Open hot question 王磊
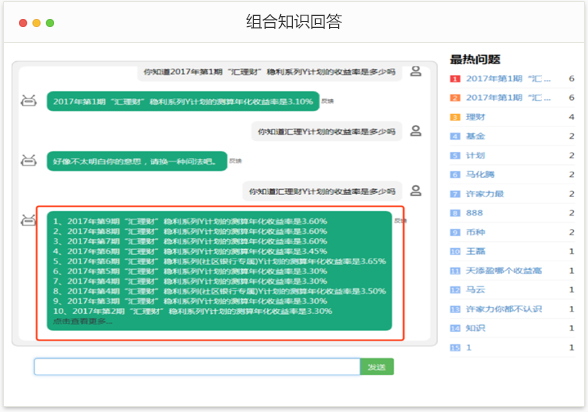 476,252
